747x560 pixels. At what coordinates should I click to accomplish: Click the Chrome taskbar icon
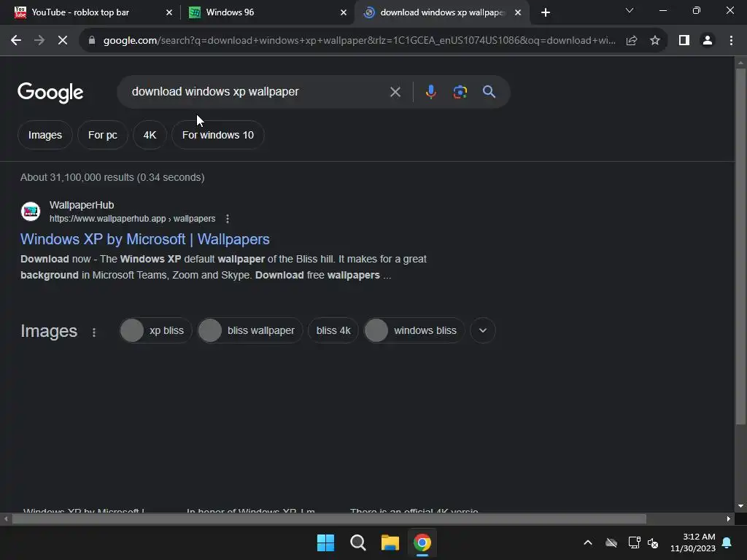(422, 542)
